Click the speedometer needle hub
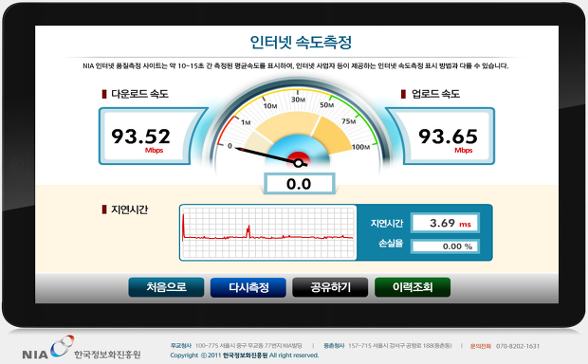588x364 pixels. point(299,163)
